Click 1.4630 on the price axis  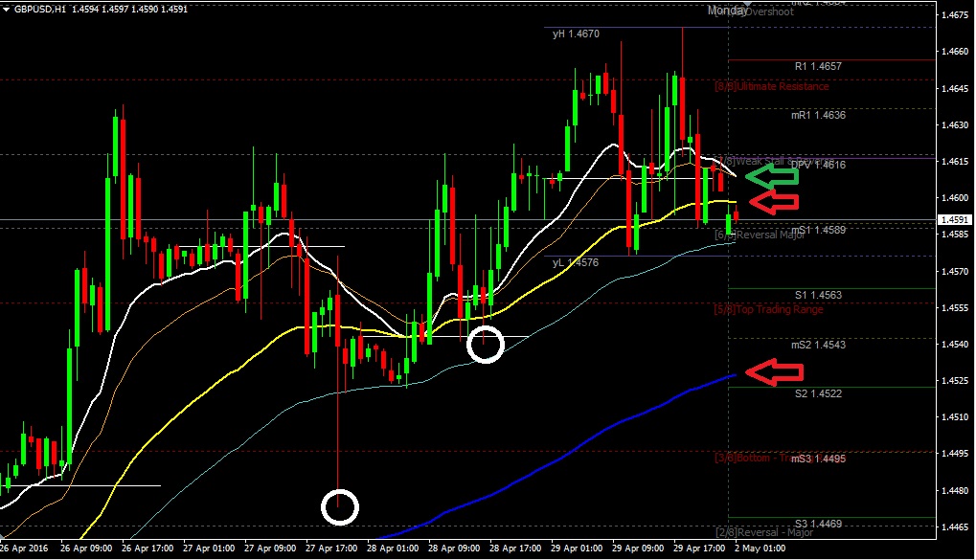(955, 125)
